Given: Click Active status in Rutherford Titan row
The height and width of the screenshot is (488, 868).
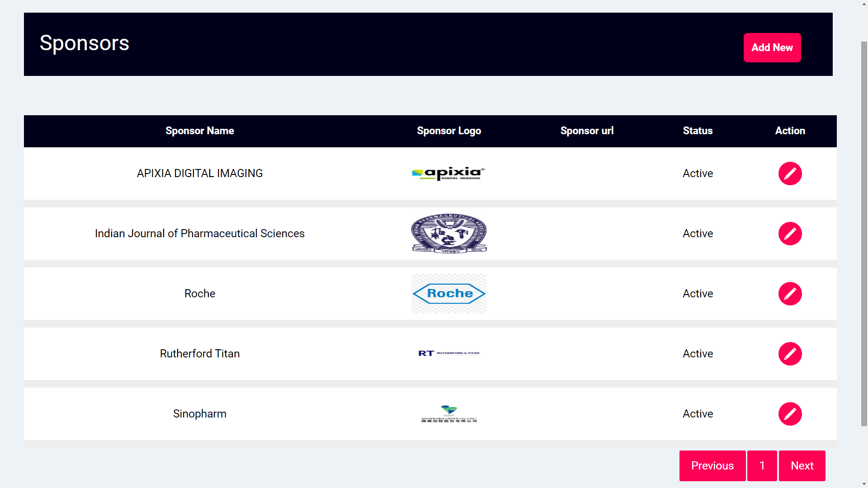Looking at the screenshot, I should tap(698, 354).
